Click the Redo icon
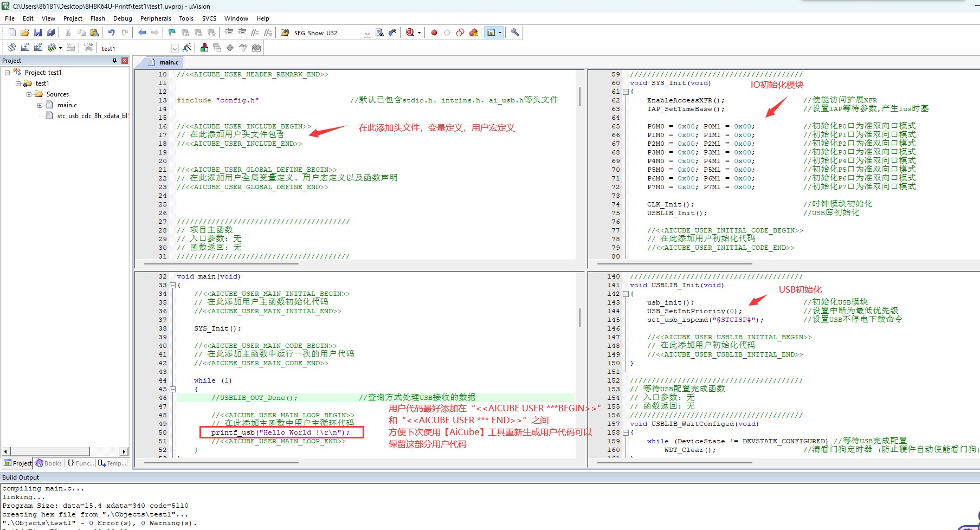980x530 pixels. click(125, 33)
